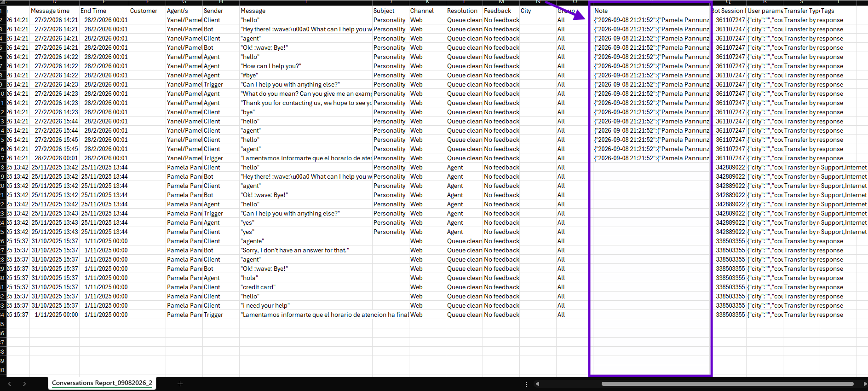868x391 pixels.
Task: Select the "Message" header cell
Action: click(x=306, y=11)
